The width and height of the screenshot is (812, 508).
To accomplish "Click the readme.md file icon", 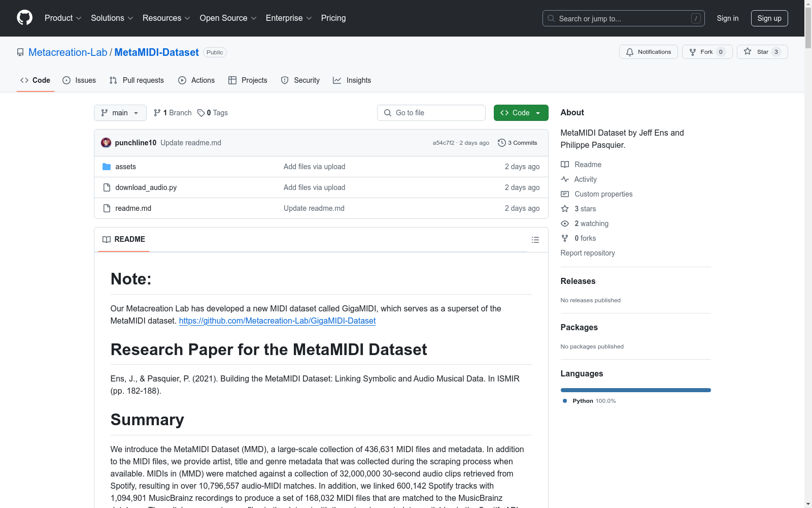I will point(107,208).
